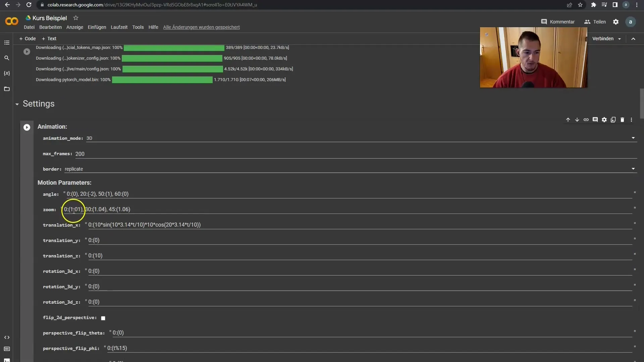Collapse the Settings section
This screenshot has width=644, height=362.
17,104
